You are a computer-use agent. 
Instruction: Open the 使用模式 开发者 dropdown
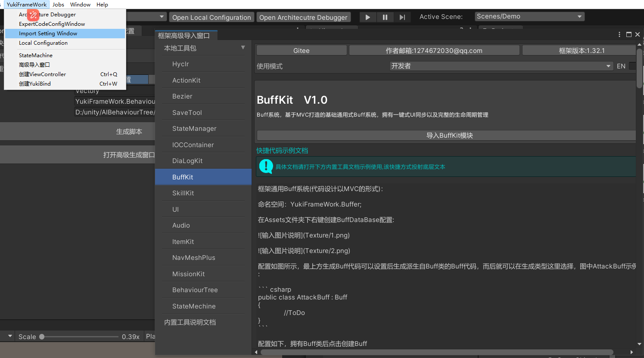pos(501,66)
